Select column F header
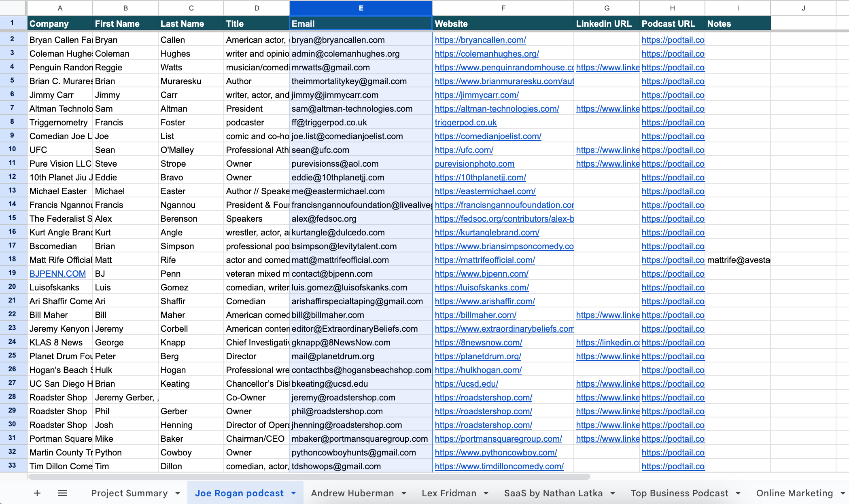The height and width of the screenshot is (504, 849). click(503, 8)
